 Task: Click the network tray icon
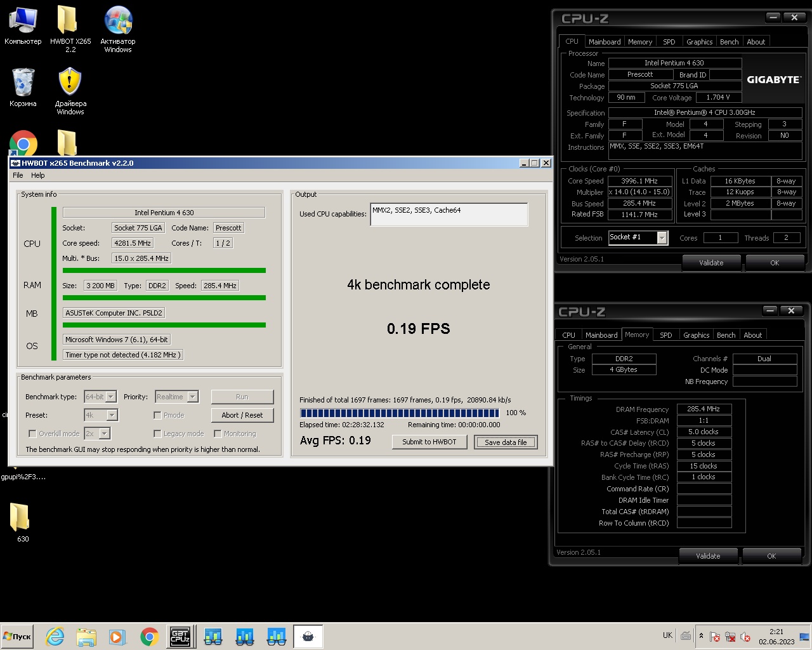[730, 637]
